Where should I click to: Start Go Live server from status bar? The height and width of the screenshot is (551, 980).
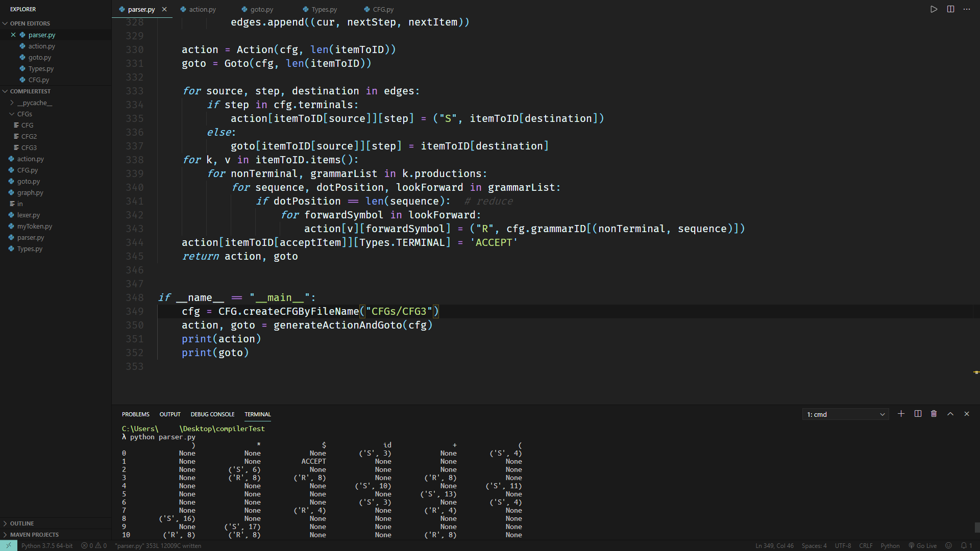tap(922, 545)
